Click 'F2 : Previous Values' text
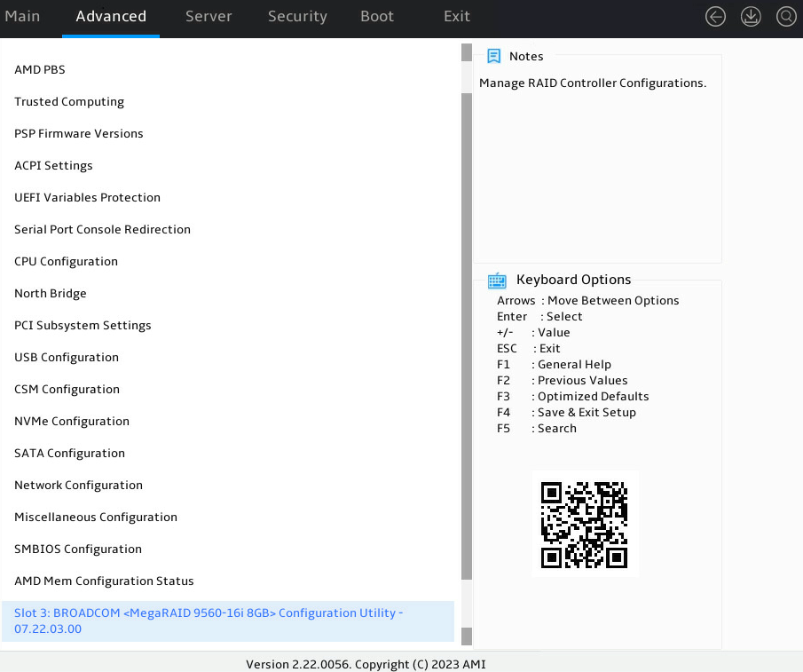 (562, 381)
